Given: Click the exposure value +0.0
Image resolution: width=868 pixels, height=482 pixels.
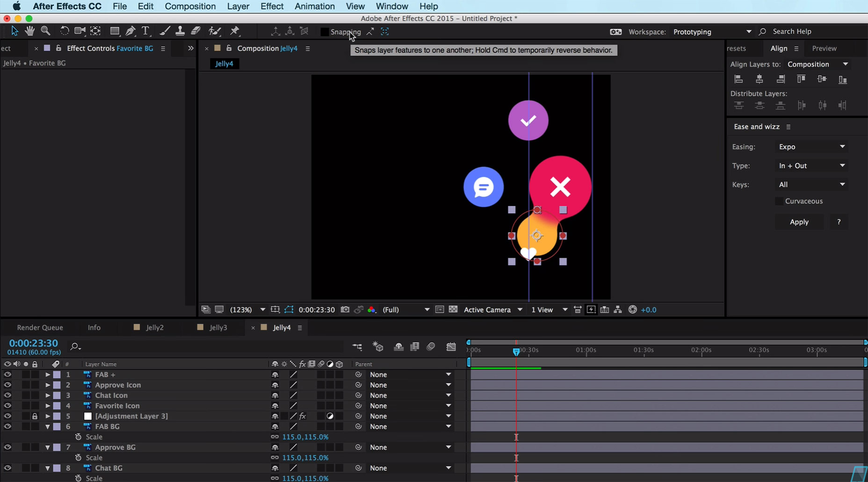Looking at the screenshot, I should (x=649, y=310).
